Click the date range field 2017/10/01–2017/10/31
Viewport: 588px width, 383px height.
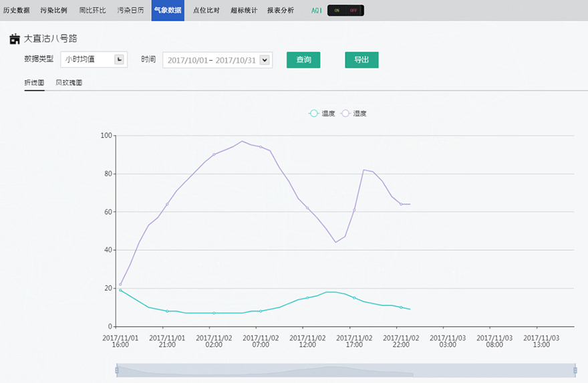point(211,60)
